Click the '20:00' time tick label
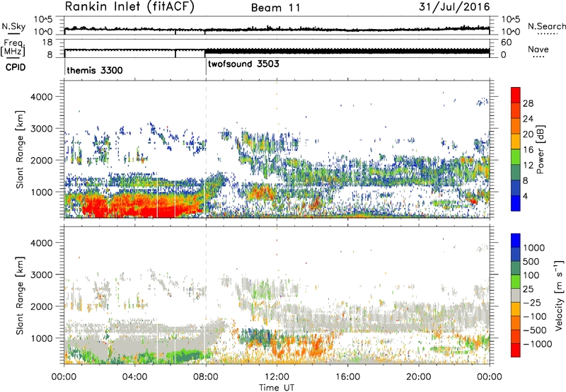Image resolution: width=566 pixels, height=392 pixels. 419,377
